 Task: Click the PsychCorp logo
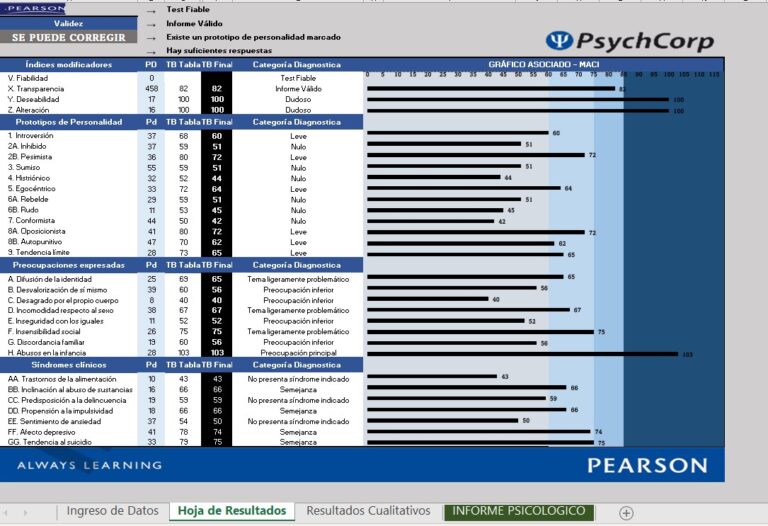tap(630, 41)
